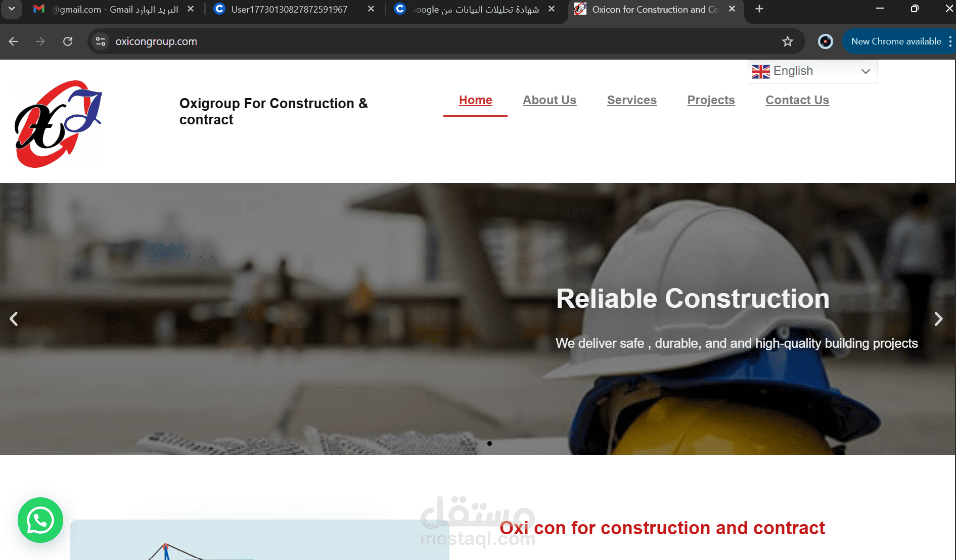The image size is (956, 560).
Task: Go back with the browser back arrow
Action: [14, 41]
